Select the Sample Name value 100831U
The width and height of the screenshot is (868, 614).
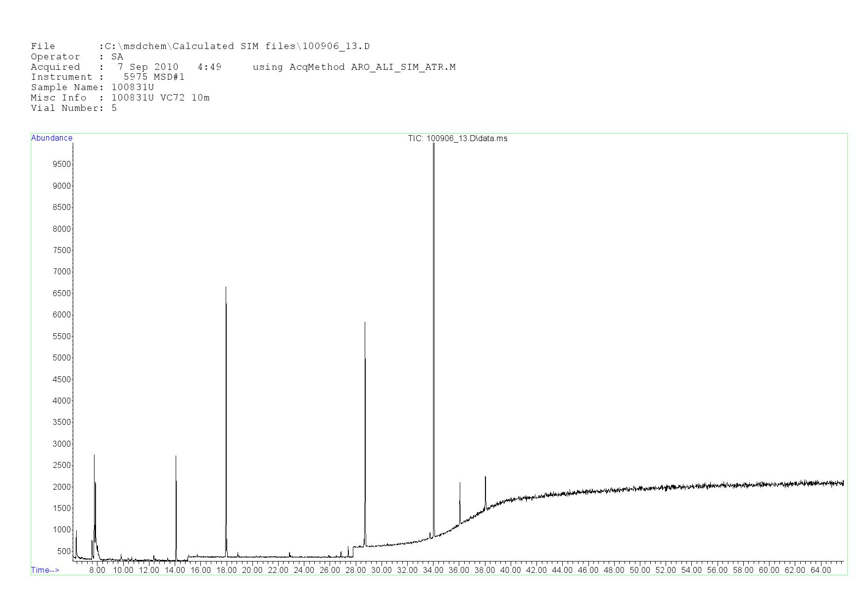(133, 88)
